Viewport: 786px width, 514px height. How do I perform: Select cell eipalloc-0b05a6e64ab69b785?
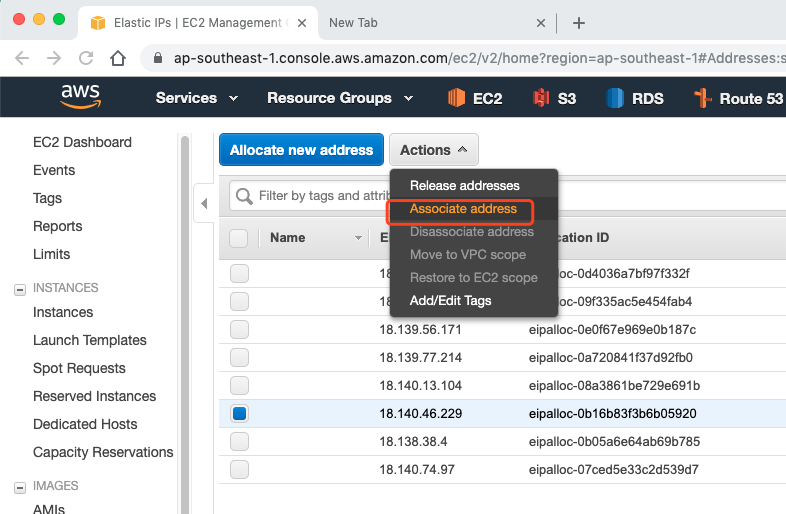(614, 442)
